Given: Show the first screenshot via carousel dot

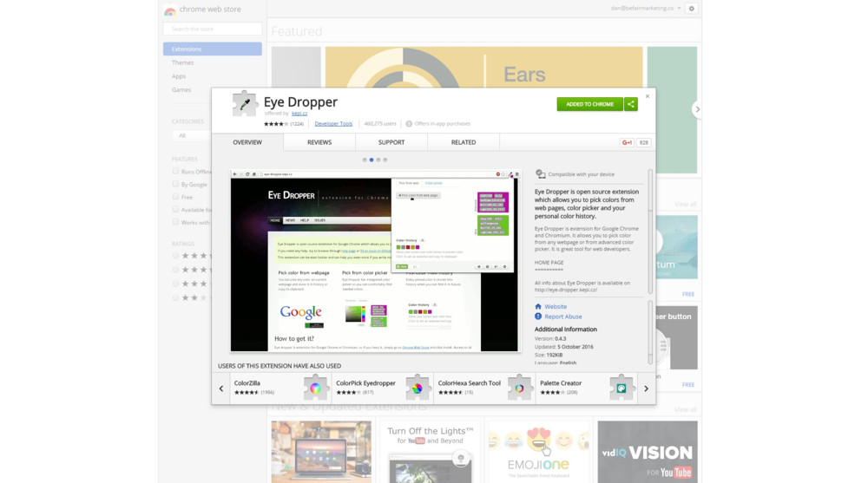Looking at the screenshot, I should click(365, 160).
